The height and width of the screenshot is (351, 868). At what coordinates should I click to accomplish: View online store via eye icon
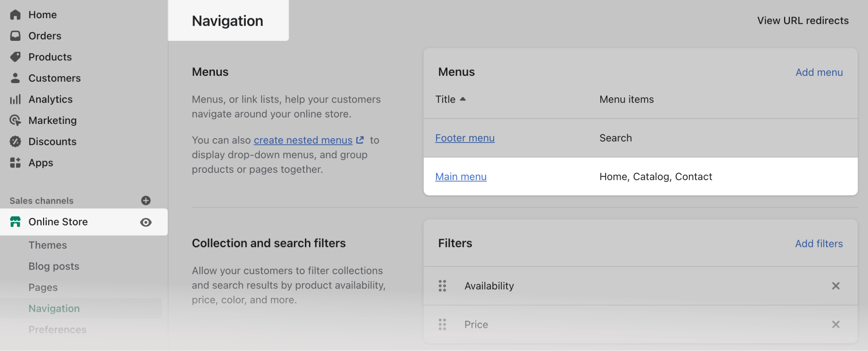[146, 222]
